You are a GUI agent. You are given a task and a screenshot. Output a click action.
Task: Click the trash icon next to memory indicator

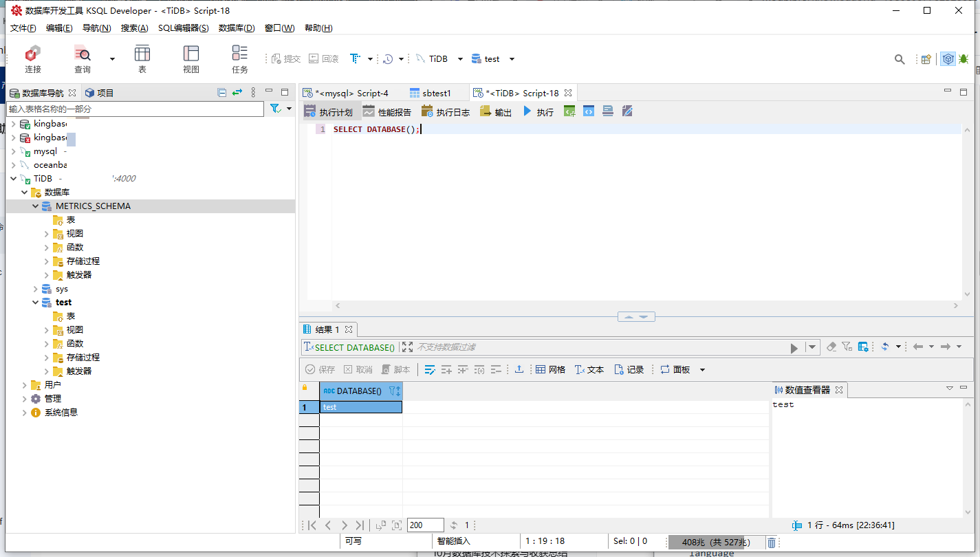click(x=772, y=543)
